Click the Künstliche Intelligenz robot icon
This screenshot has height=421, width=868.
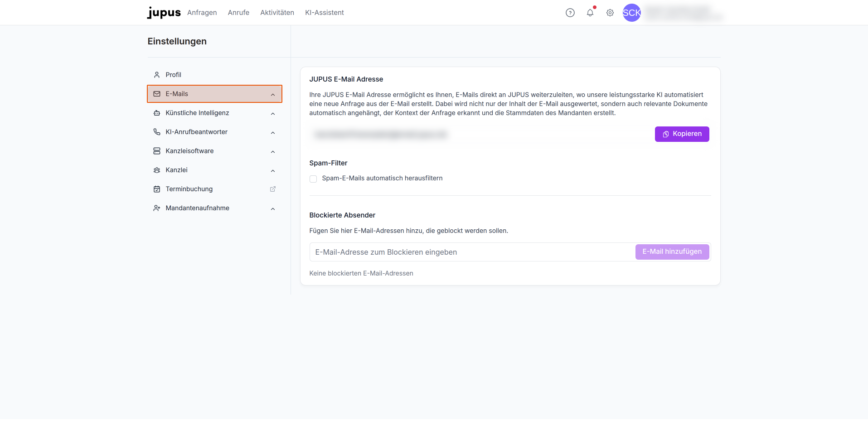pos(157,113)
